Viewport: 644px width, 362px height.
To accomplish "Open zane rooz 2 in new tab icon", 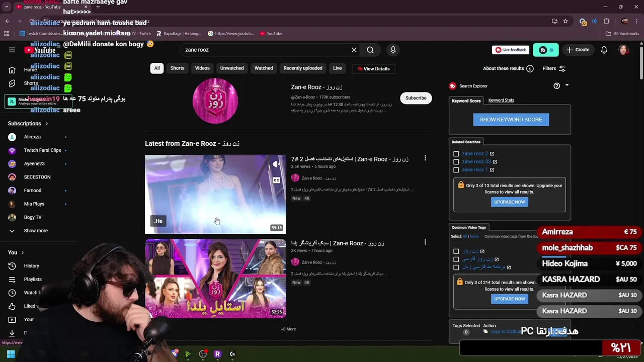I will [x=492, y=154].
